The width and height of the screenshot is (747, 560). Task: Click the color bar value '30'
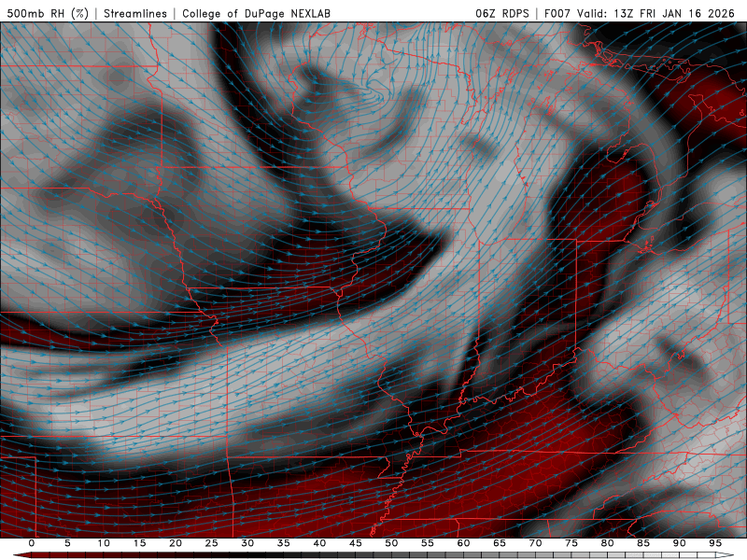tap(247, 543)
